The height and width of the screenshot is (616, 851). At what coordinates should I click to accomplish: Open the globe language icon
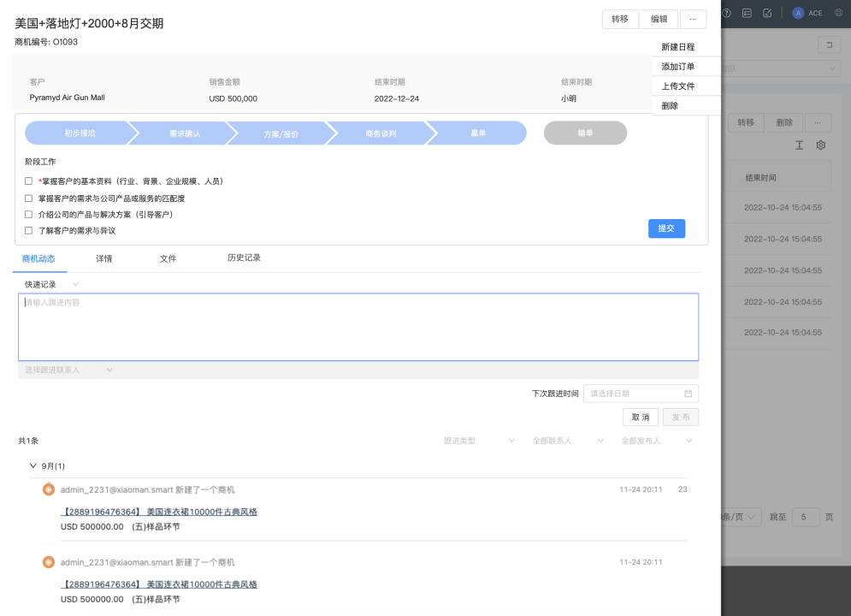839,13
